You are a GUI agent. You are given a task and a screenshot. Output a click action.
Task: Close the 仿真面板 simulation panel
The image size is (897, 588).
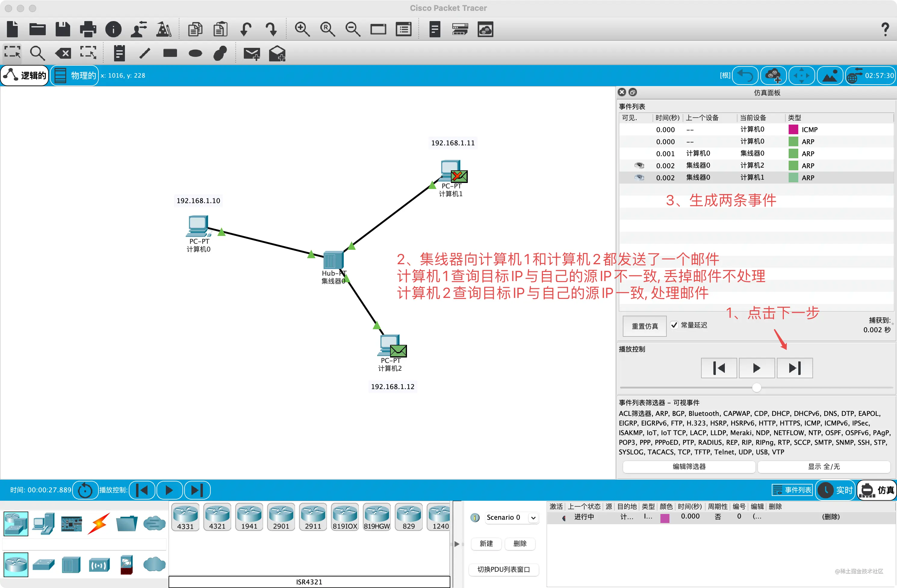pyautogui.click(x=622, y=92)
